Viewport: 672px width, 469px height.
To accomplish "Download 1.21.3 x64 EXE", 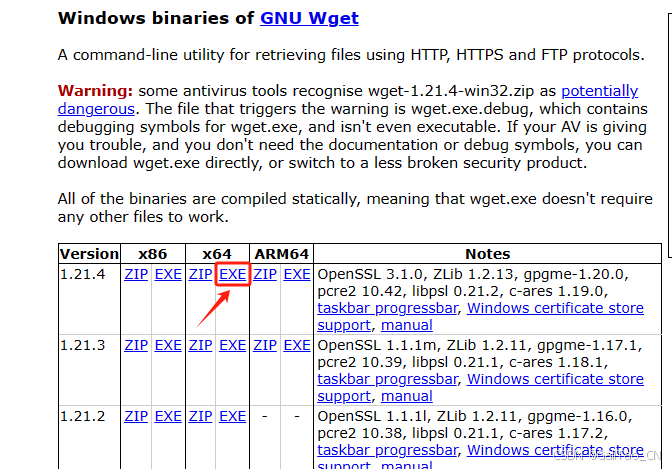I will click(233, 346).
